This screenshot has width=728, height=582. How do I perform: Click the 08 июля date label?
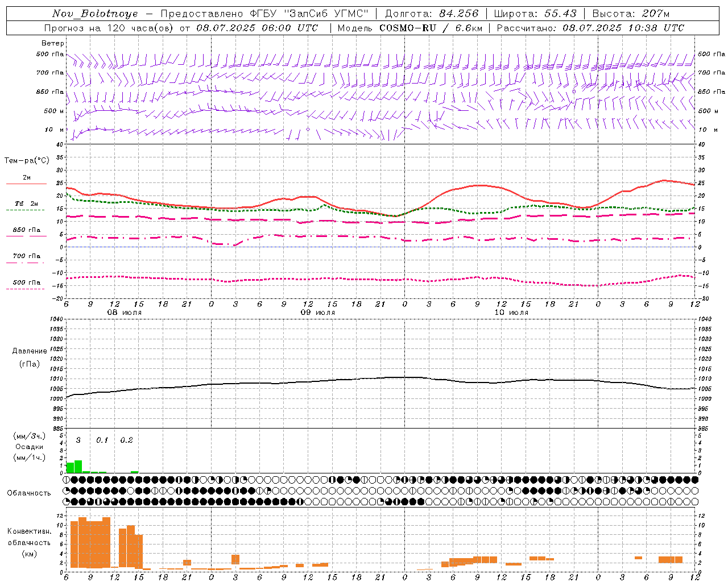(x=125, y=313)
